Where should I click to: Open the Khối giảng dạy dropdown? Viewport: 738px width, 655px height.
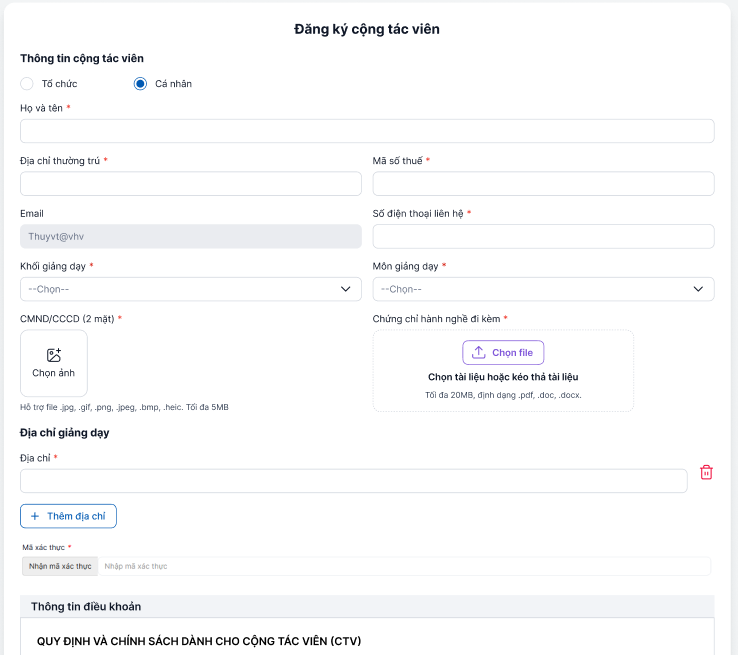click(x=190, y=289)
